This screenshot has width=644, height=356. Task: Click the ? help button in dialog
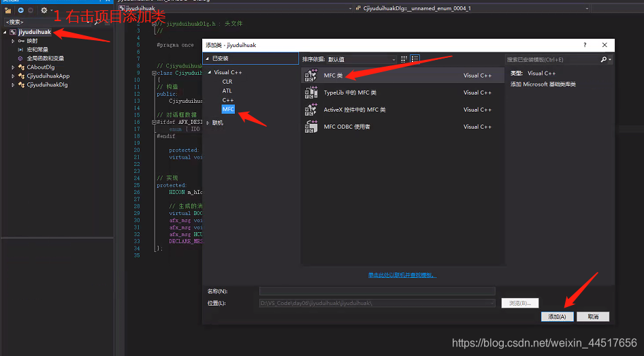[x=585, y=45]
